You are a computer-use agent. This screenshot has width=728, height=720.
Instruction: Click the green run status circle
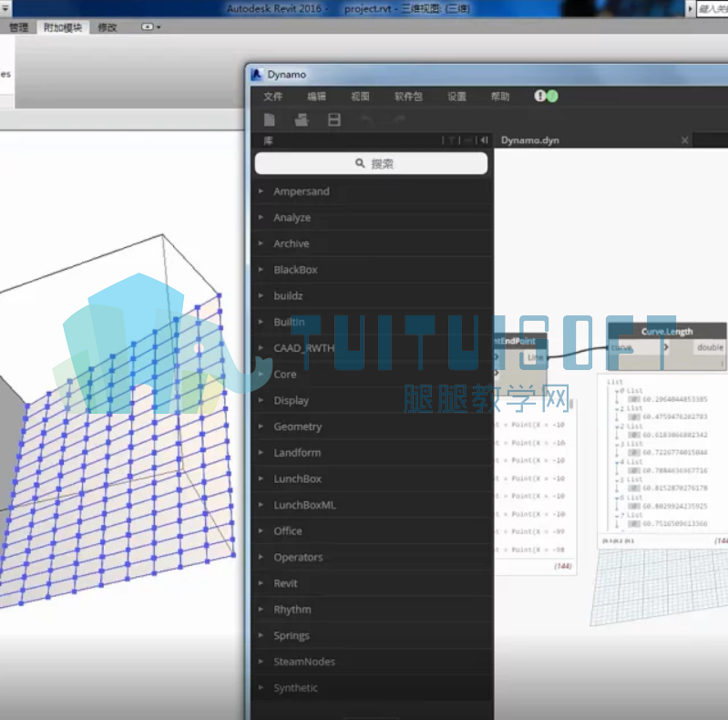(552, 97)
